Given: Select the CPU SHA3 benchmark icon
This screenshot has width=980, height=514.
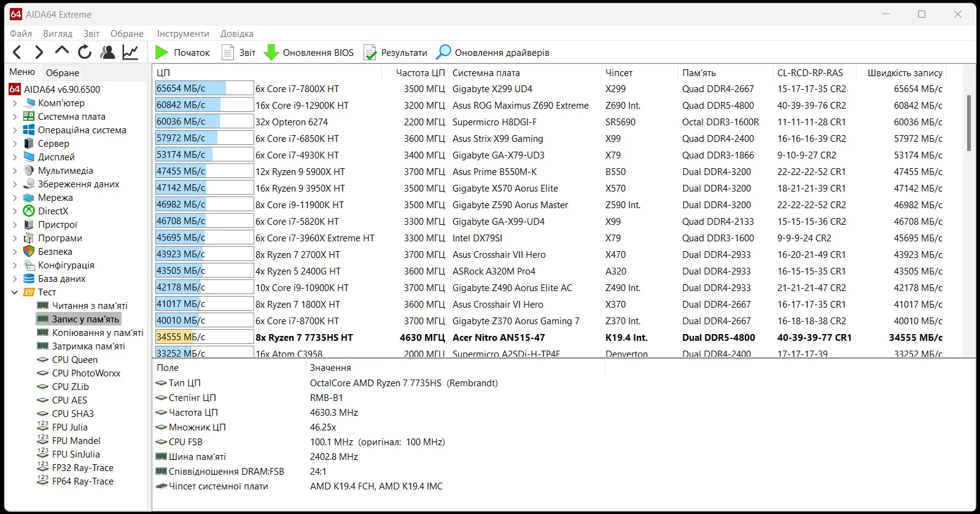Looking at the screenshot, I should click(x=42, y=414).
